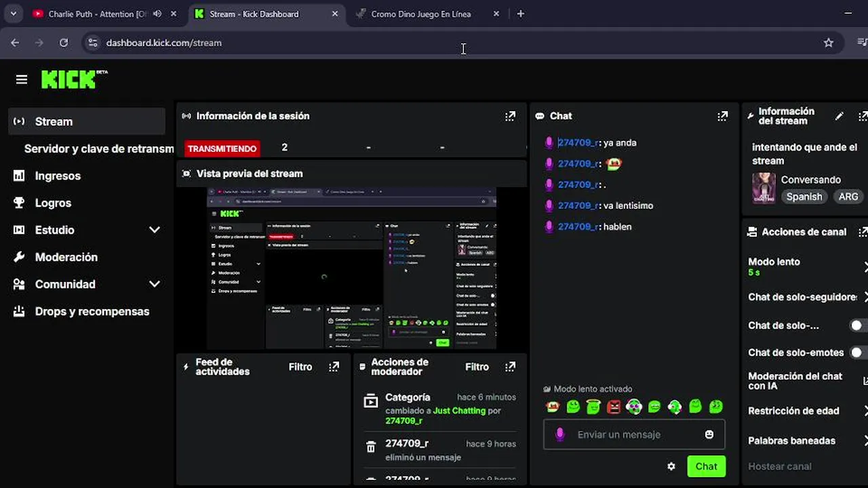The width and height of the screenshot is (868, 488).
Task: Toggle Chat de solo-... switch
Action: point(858,325)
